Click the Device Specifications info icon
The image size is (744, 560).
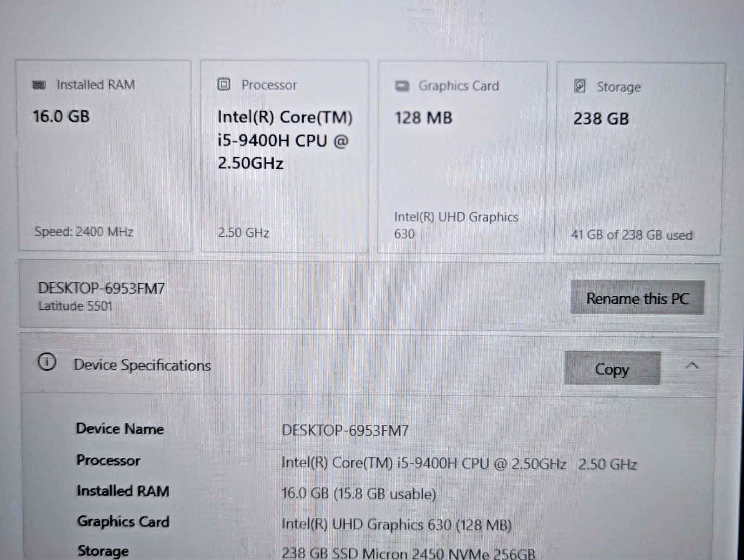(47, 362)
